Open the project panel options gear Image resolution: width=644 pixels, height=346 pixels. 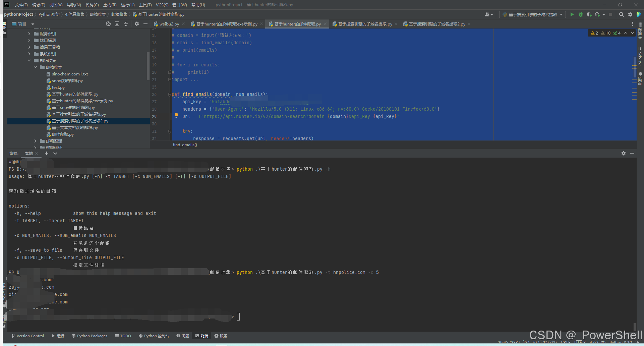[x=137, y=24]
